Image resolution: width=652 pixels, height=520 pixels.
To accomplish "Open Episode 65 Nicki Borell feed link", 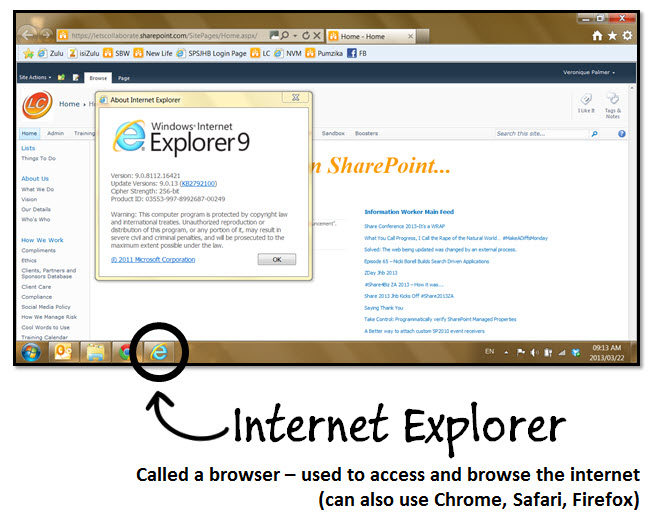I will [x=426, y=261].
